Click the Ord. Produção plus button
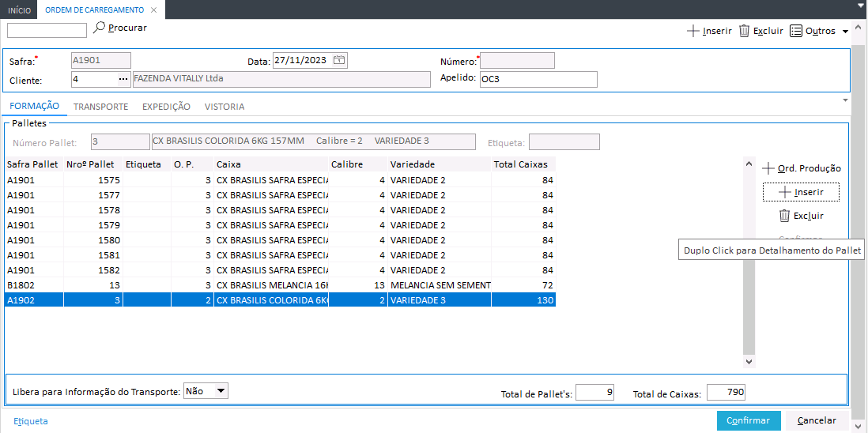 (802, 168)
